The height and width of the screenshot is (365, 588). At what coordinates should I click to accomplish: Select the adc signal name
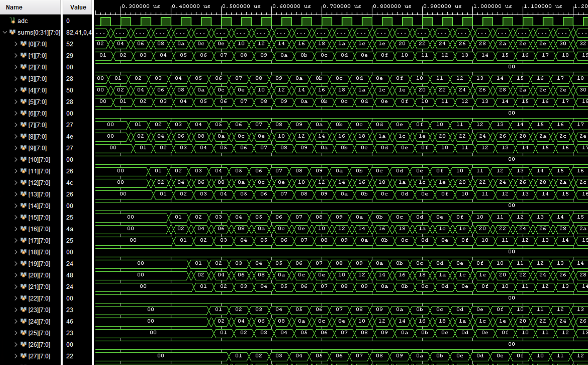22,21
